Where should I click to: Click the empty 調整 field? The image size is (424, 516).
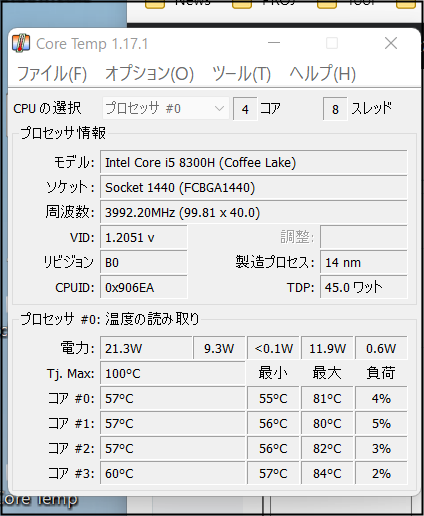click(364, 237)
